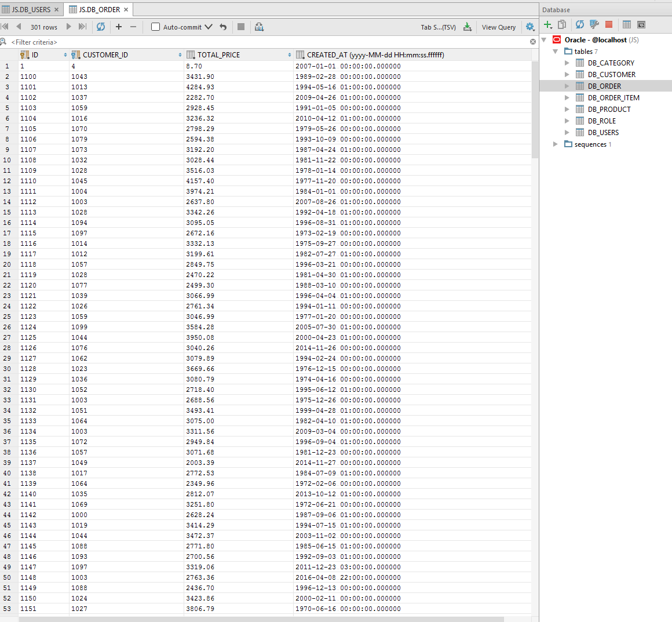This screenshot has width=672, height=622.
Task: Sort by TOTAL_PRICE column header
Action: coord(238,54)
